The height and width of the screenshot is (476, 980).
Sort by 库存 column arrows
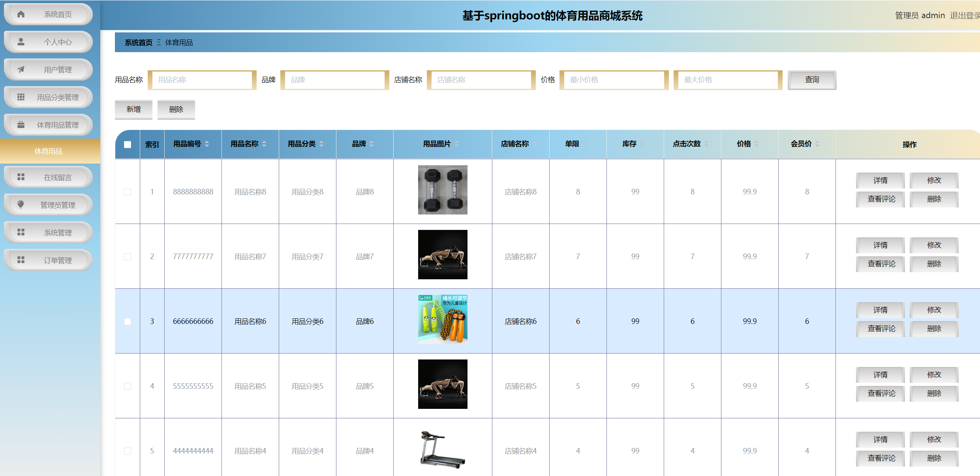642,144
